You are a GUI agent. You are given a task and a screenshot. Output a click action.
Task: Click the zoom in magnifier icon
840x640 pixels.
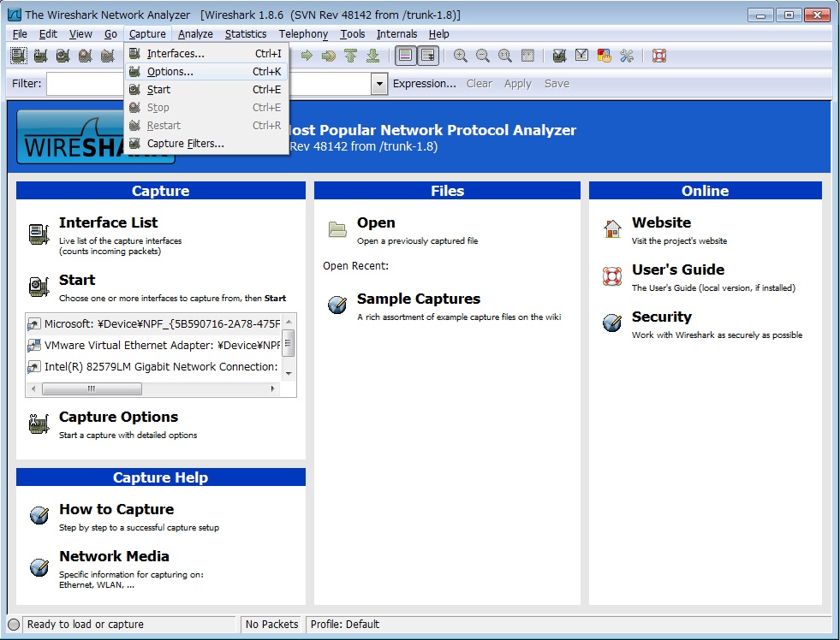click(460, 55)
